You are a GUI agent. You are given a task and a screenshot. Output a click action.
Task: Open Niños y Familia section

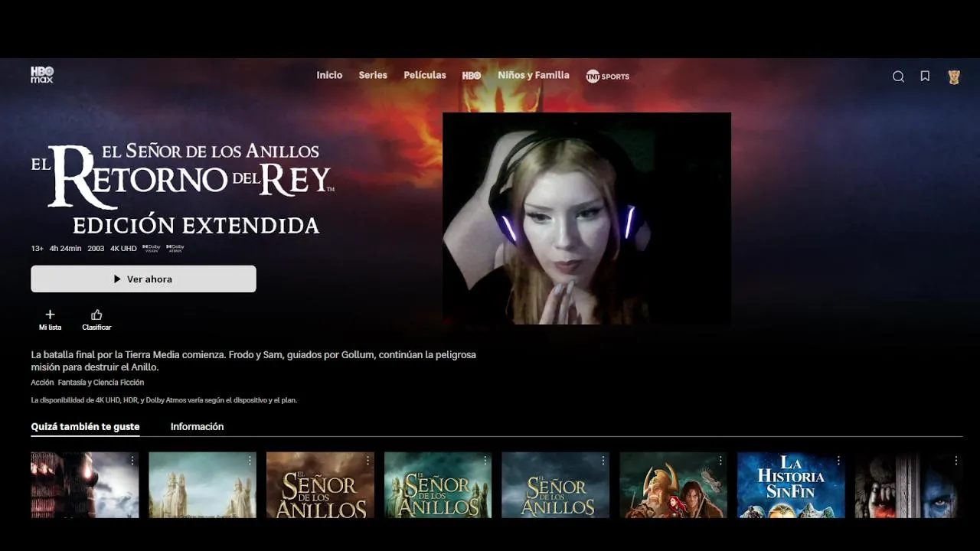click(534, 75)
